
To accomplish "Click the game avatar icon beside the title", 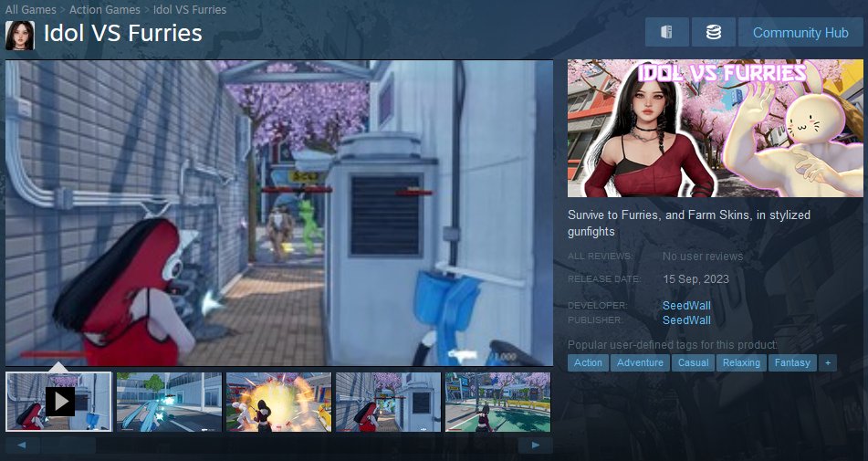I will (x=20, y=36).
